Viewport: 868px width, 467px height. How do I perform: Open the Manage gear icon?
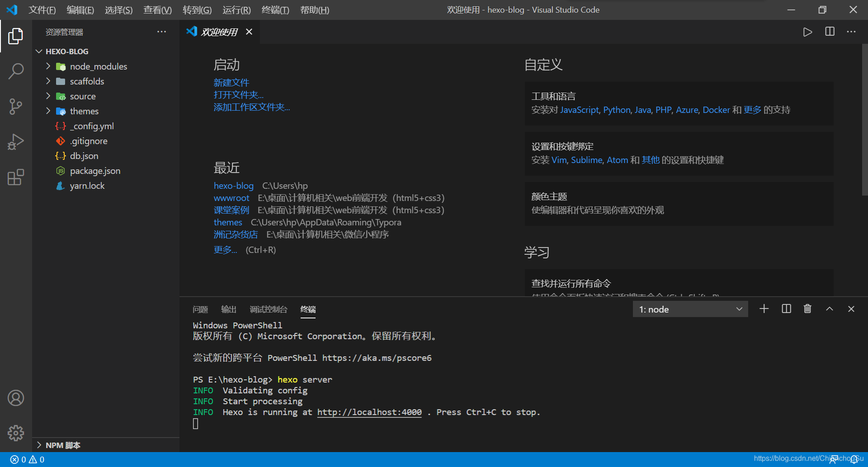tap(16, 433)
